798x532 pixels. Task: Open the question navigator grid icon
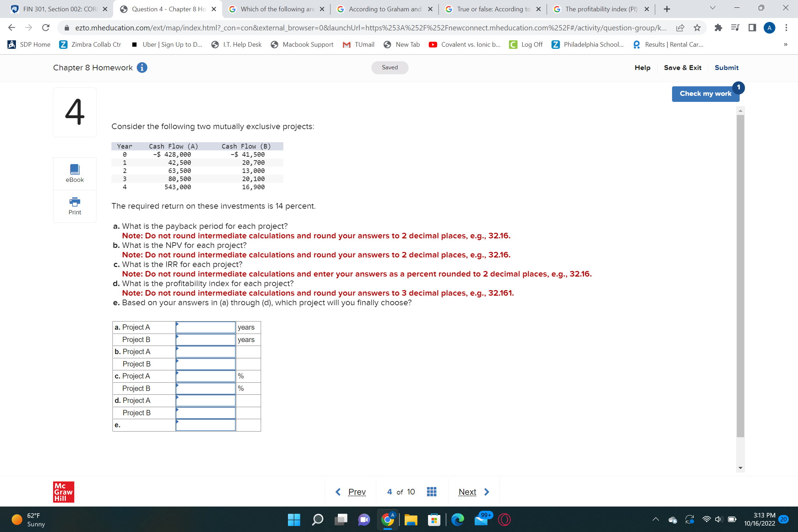pos(431,491)
